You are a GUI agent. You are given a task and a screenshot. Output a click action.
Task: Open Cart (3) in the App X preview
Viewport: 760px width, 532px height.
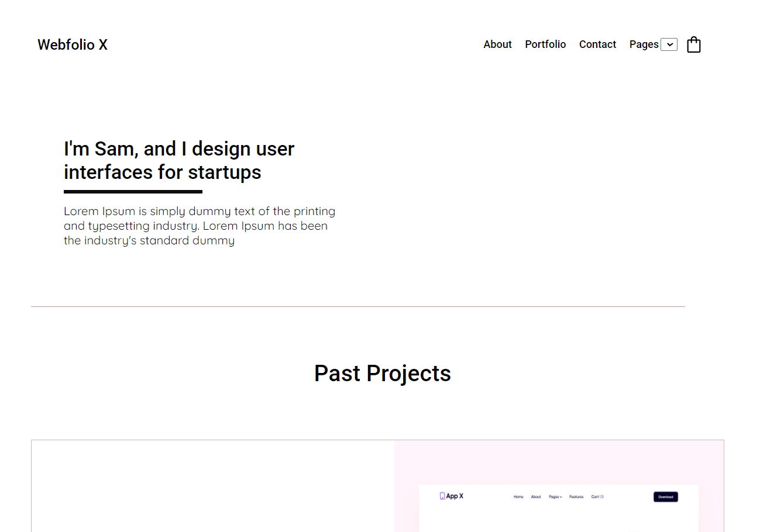coord(598,497)
